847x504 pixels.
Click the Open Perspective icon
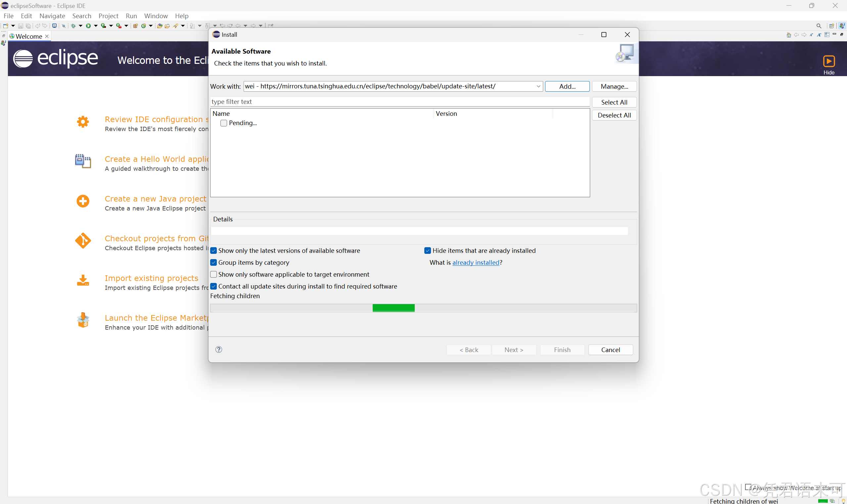click(x=832, y=26)
